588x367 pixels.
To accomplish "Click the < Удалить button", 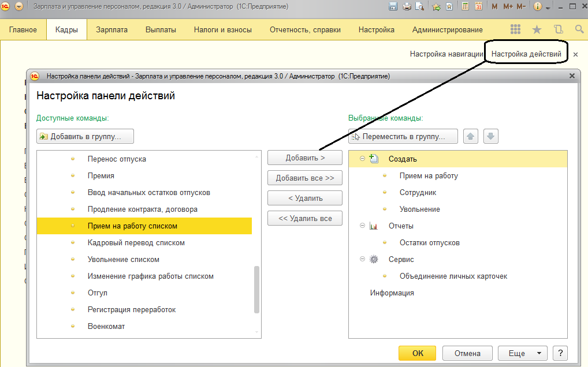I will (305, 198).
